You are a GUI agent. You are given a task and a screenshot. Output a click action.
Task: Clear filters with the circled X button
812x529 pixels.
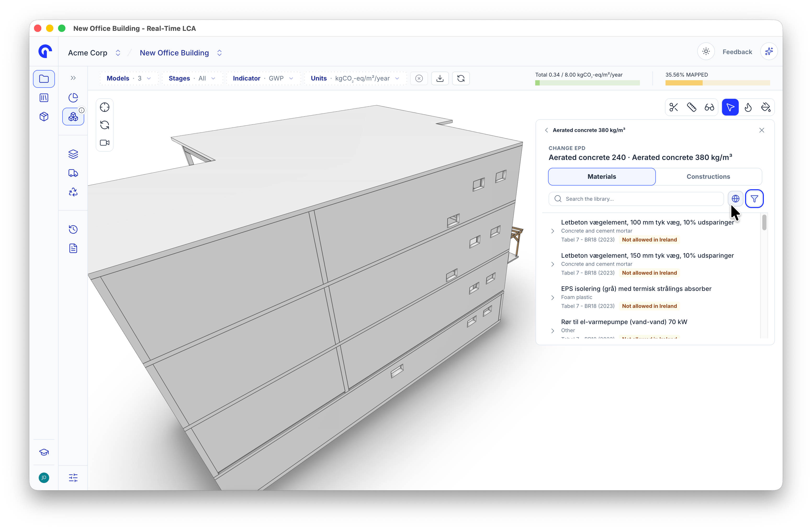pos(419,78)
